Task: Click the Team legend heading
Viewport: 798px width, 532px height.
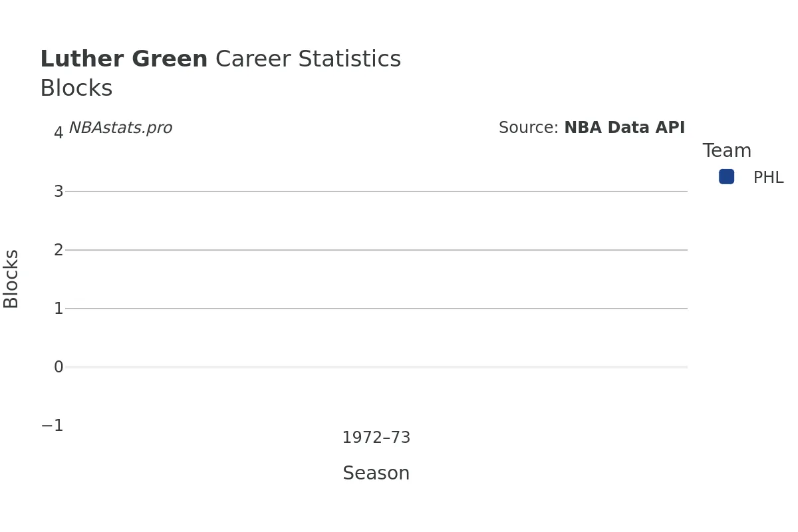Action: pyautogui.click(x=727, y=151)
